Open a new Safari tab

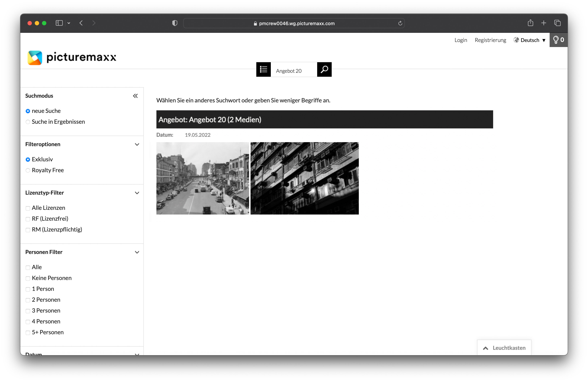click(543, 23)
